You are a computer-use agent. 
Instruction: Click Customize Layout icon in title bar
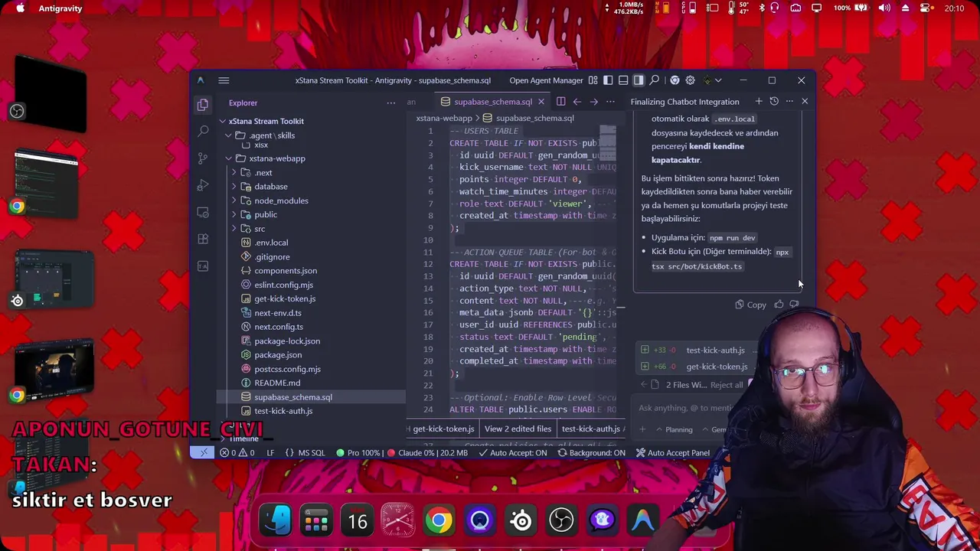click(593, 80)
